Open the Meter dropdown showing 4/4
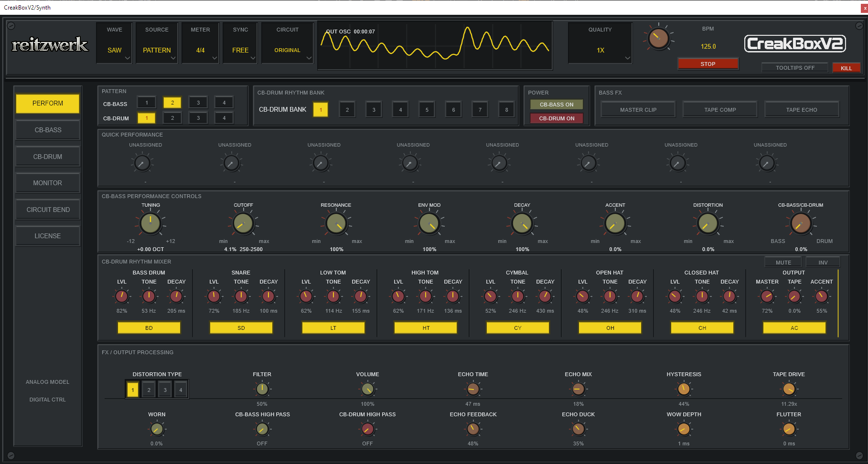Image resolution: width=868 pixels, height=464 pixels. pyautogui.click(x=200, y=43)
